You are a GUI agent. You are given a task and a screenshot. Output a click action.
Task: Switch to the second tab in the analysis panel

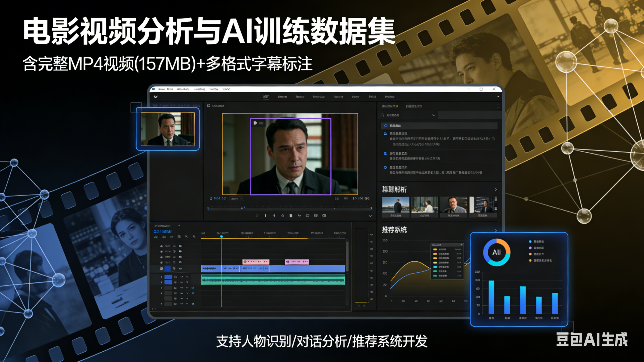(x=414, y=107)
